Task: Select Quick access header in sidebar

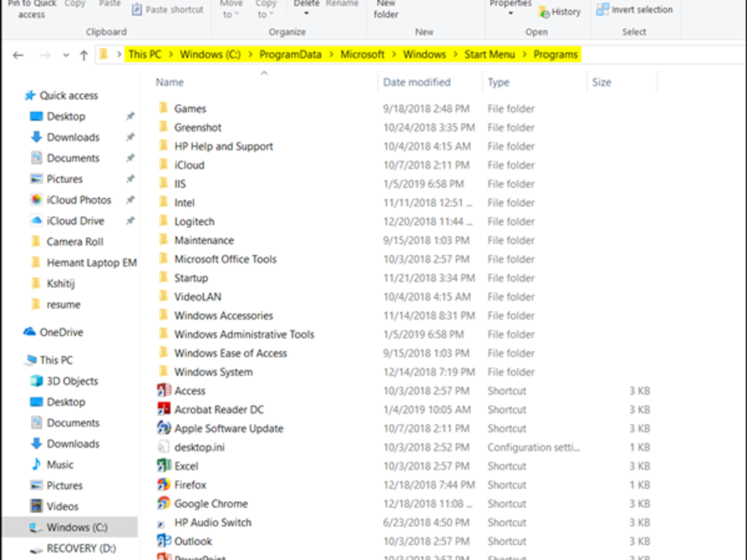Action: (x=61, y=96)
